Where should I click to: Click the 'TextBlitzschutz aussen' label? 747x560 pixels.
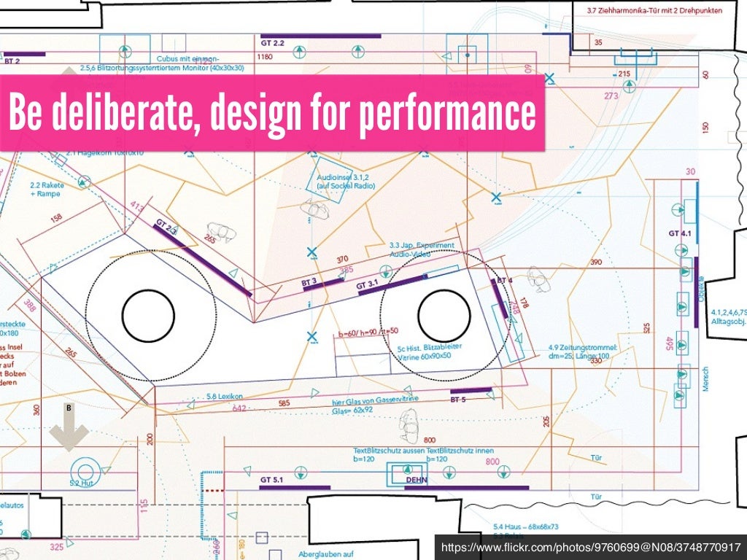click(390, 450)
